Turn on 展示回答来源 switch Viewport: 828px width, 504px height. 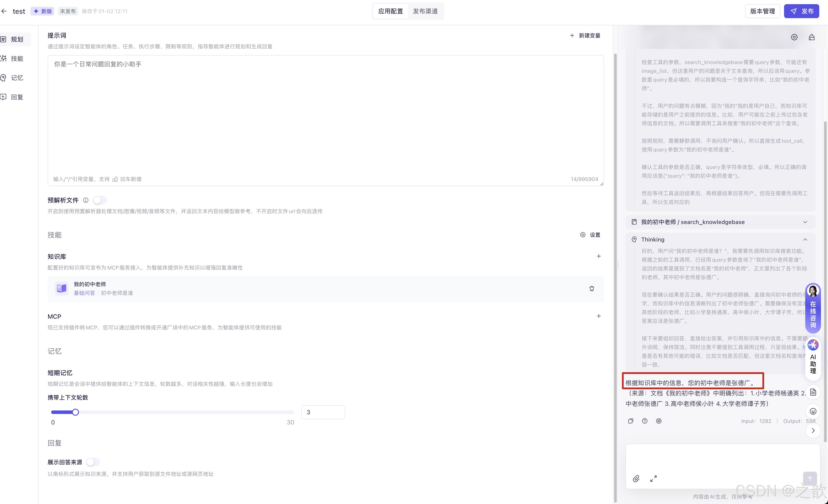click(93, 462)
